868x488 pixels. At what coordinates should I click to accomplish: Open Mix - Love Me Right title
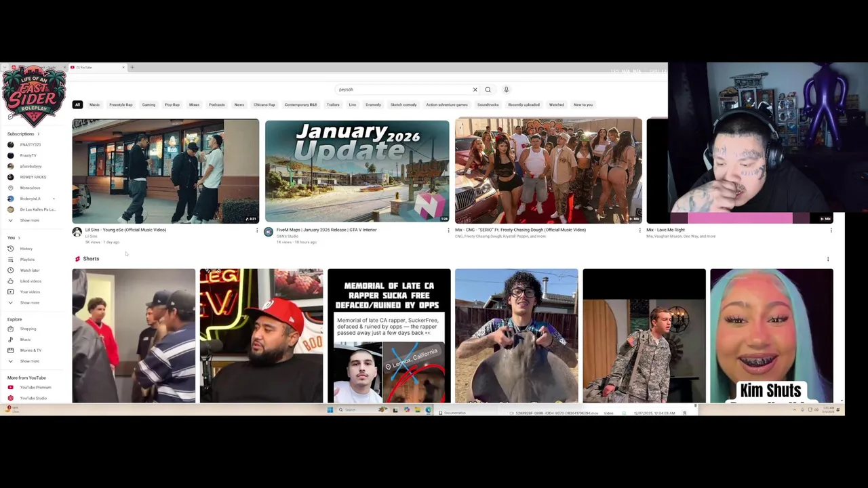pyautogui.click(x=665, y=230)
